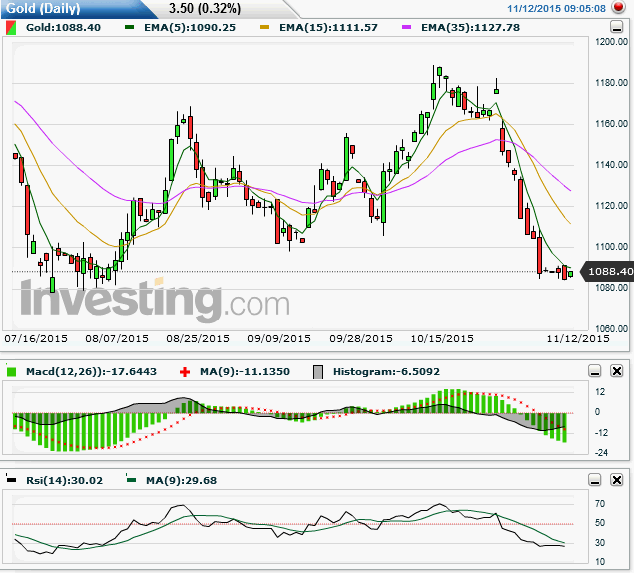Image resolution: width=634 pixels, height=573 pixels.
Task: Click the red record indicator beside the timestamp
Action: (617, 7)
